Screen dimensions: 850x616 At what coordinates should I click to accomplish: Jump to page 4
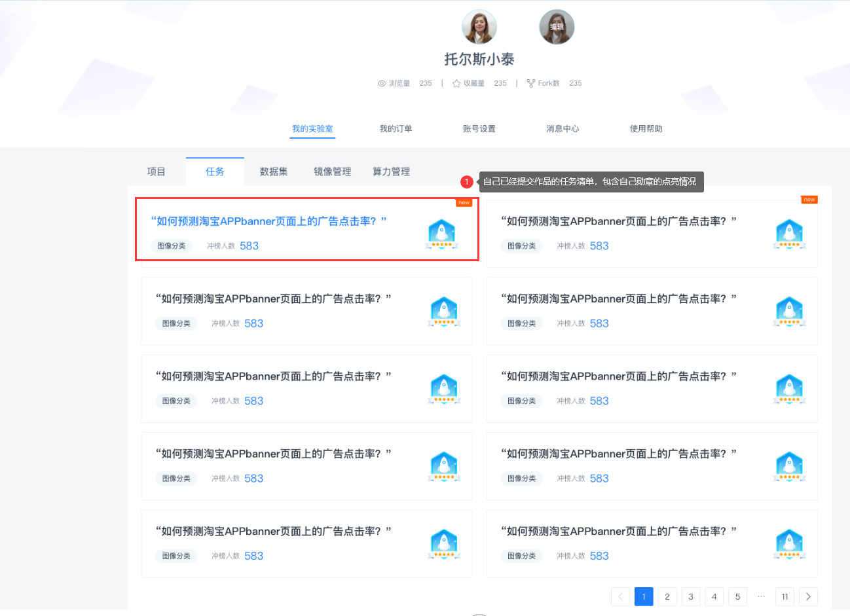coord(714,596)
